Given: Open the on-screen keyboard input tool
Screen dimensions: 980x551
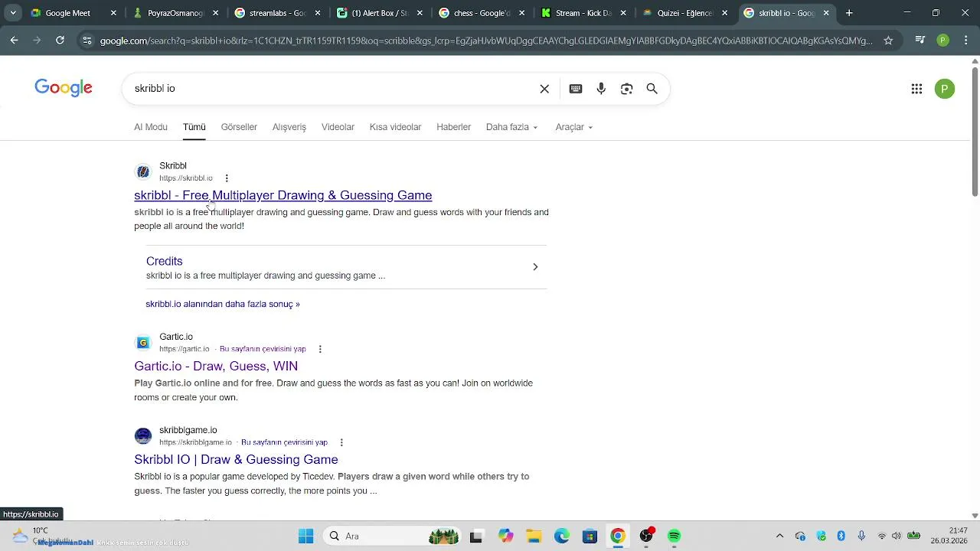Looking at the screenshot, I should [x=576, y=89].
